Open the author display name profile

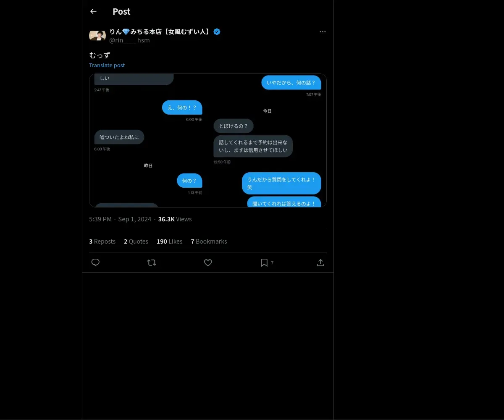point(160,31)
